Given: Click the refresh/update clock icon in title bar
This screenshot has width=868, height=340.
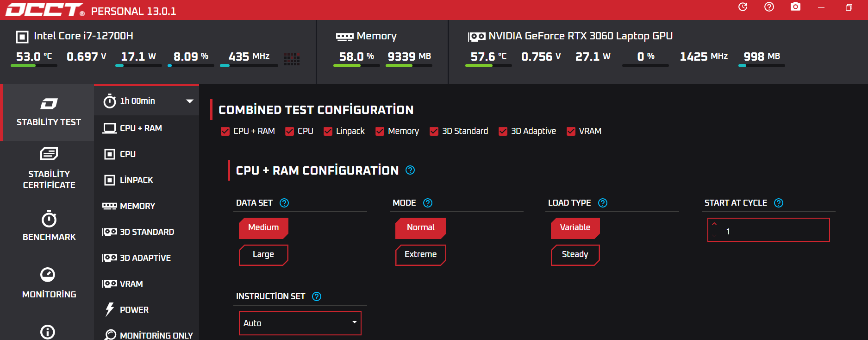Looking at the screenshot, I should (x=743, y=7).
